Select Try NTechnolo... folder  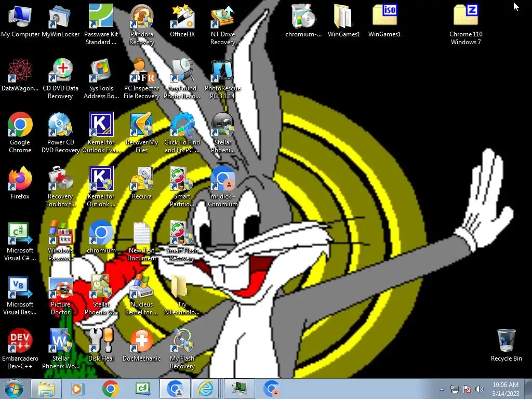tap(182, 295)
